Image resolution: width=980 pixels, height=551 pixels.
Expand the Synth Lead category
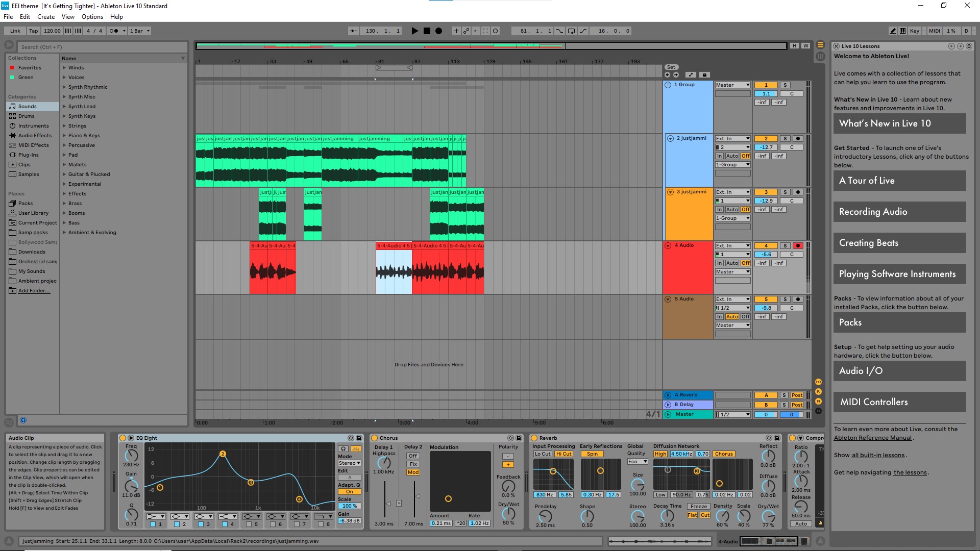[64, 107]
